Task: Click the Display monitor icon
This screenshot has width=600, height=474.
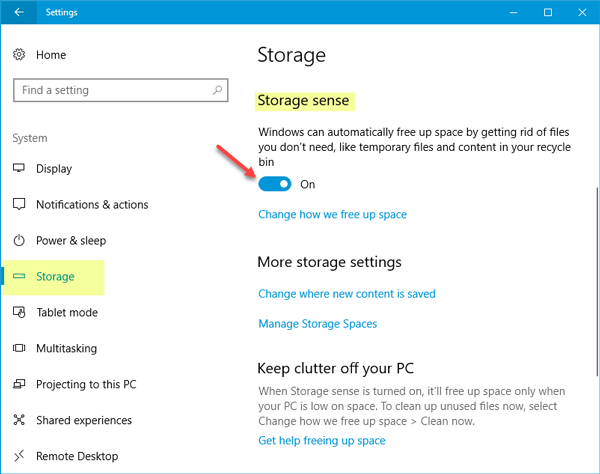Action: [x=19, y=169]
